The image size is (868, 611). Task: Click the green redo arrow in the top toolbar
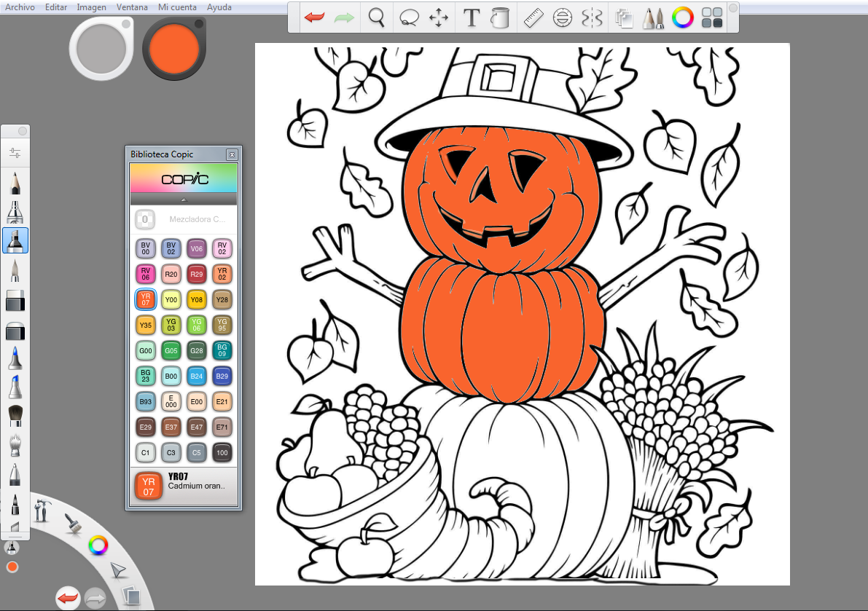coord(344,17)
